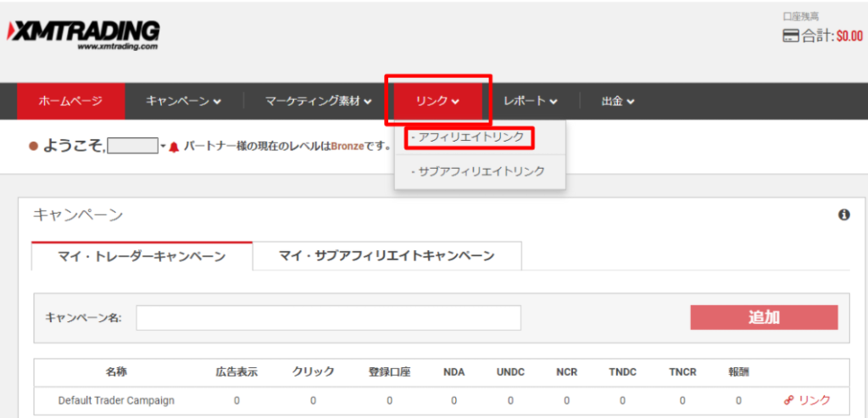Click the UNDC column header
Image resolution: width=868 pixels, height=418 pixels.
[510, 372]
